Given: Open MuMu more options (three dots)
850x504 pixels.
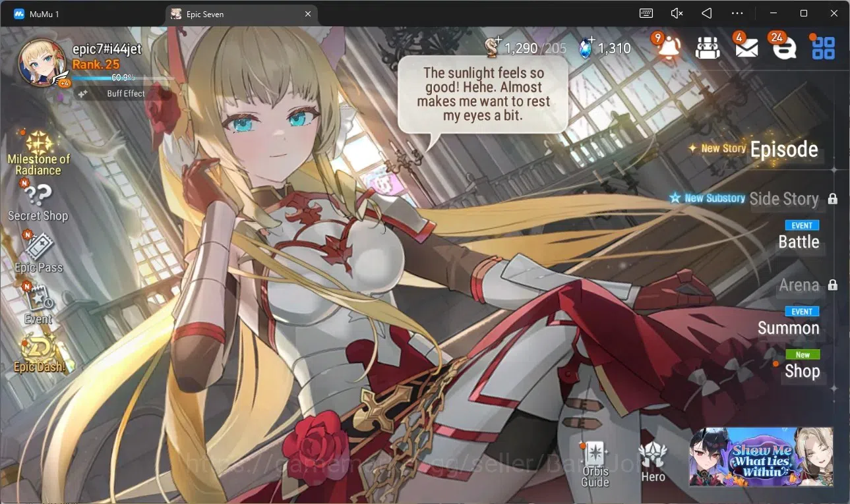Looking at the screenshot, I should point(737,13).
